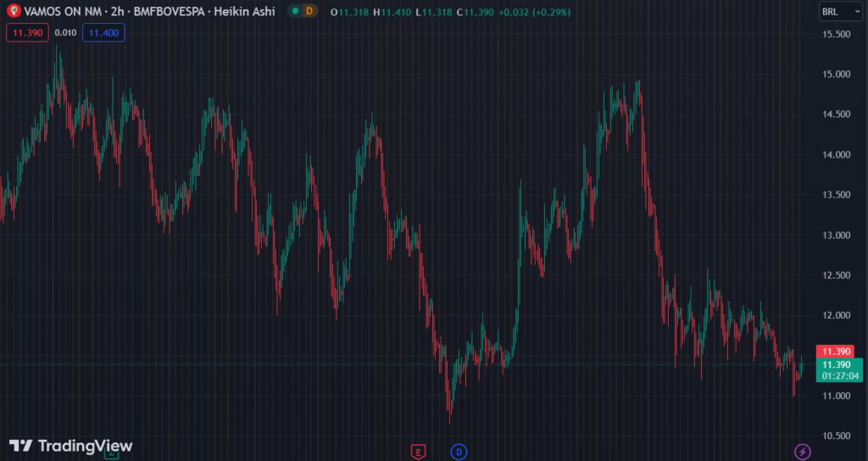Viewport: 868px width, 461px height.
Task: Click the orange D delayed-data badge
Action: point(309,11)
